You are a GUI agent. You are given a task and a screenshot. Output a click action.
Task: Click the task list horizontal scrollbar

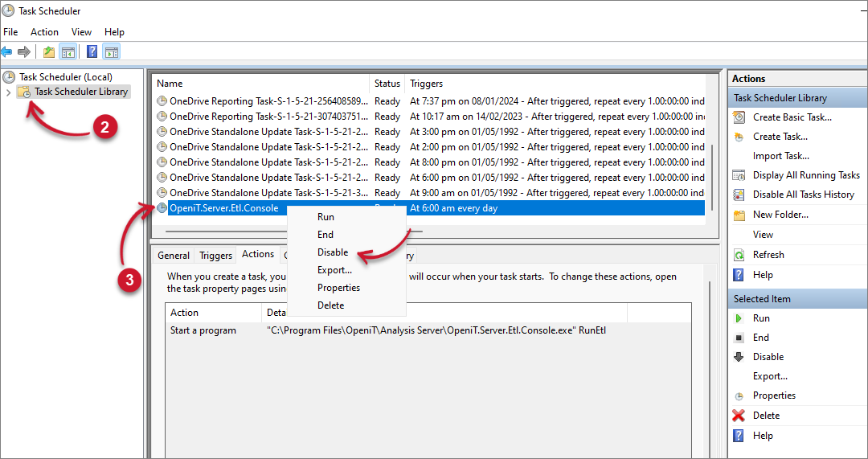(294, 232)
